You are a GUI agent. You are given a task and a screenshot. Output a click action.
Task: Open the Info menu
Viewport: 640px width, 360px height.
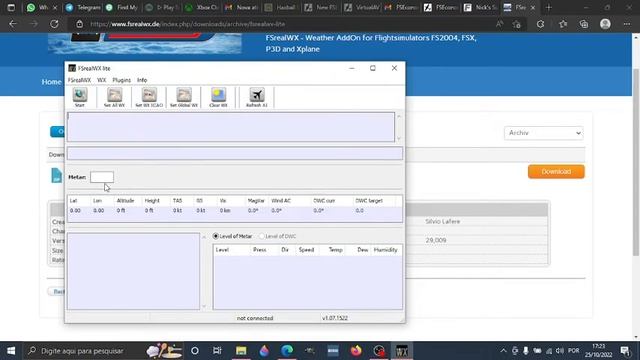click(x=142, y=80)
